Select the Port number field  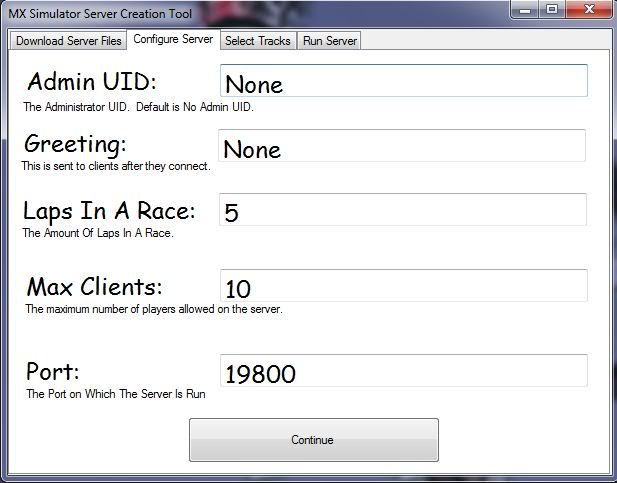404,371
